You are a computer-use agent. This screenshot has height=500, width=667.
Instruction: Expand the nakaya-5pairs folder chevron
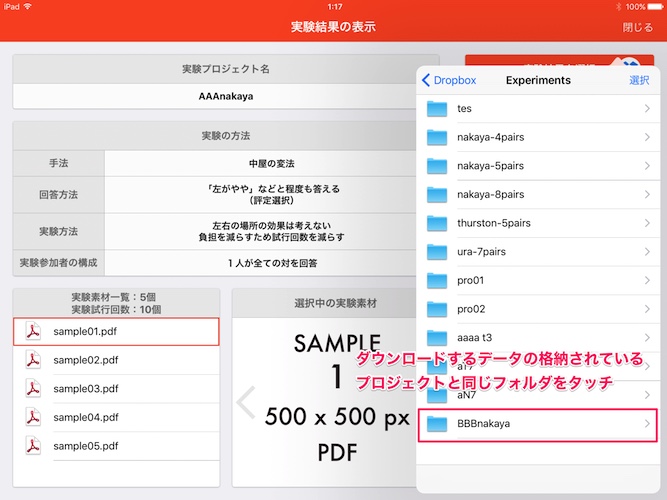(x=647, y=166)
